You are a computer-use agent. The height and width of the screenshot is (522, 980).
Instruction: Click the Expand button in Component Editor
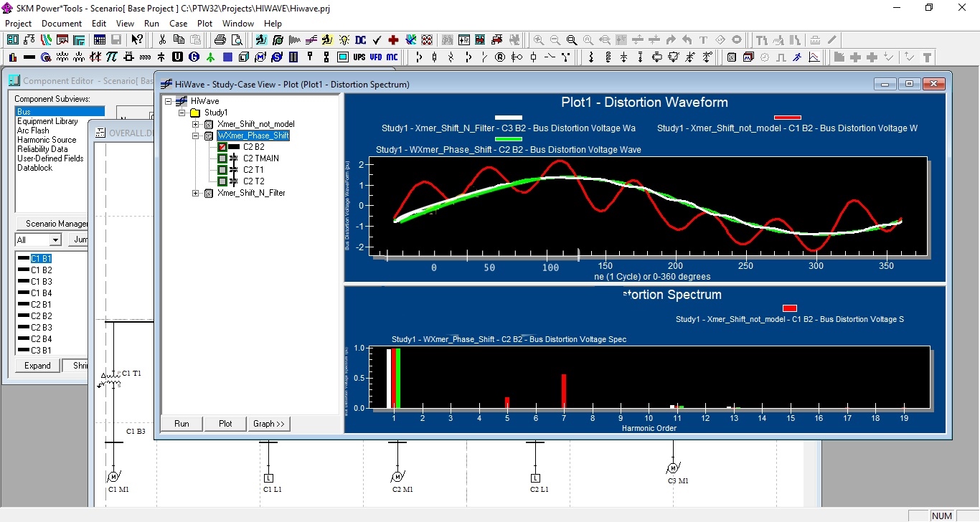37,366
